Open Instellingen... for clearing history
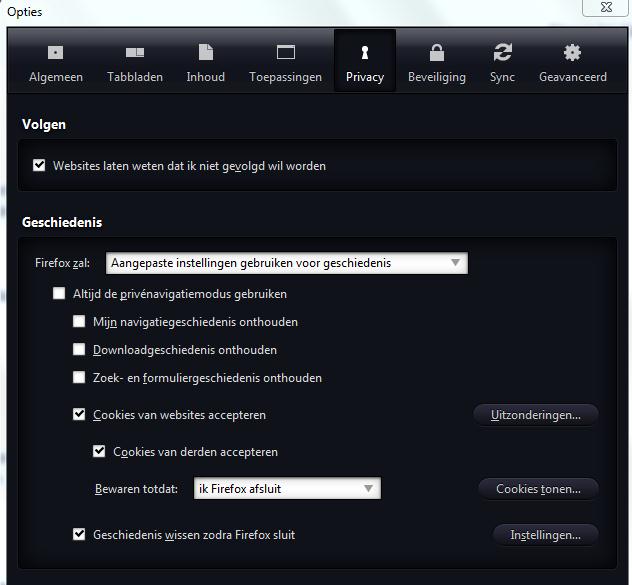This screenshot has width=632, height=585. click(545, 535)
